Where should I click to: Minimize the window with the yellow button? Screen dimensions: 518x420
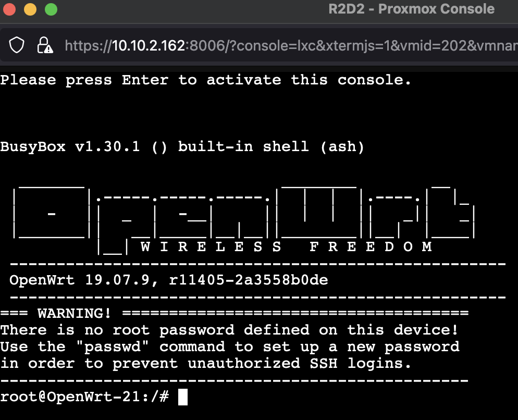[x=30, y=9]
